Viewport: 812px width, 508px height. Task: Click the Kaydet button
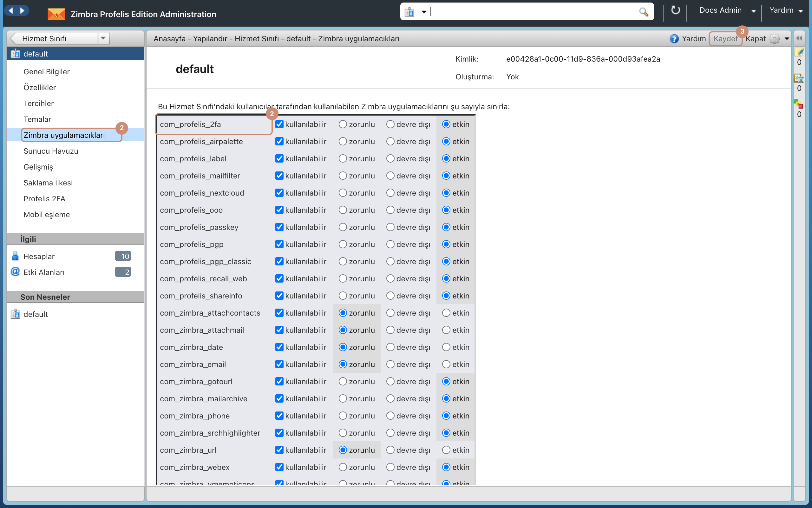[725, 39]
